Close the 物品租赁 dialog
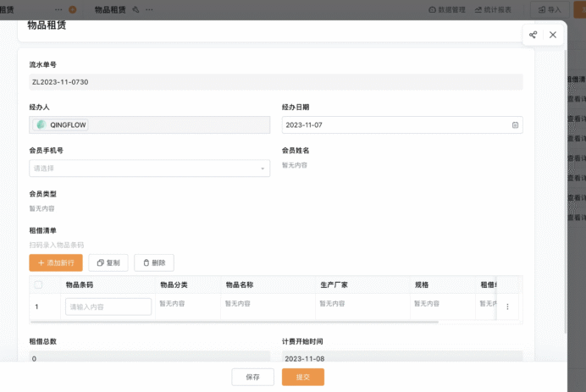The image size is (586, 392). [553, 35]
